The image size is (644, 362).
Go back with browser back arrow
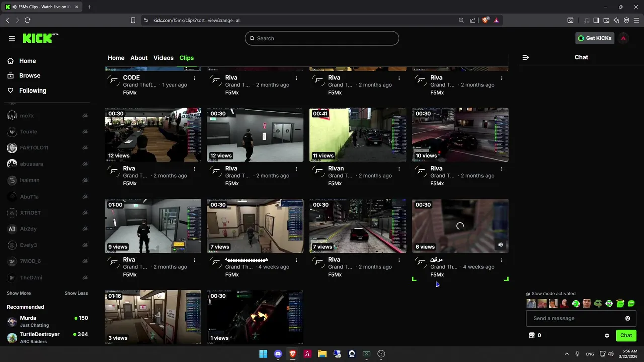coord(7,20)
